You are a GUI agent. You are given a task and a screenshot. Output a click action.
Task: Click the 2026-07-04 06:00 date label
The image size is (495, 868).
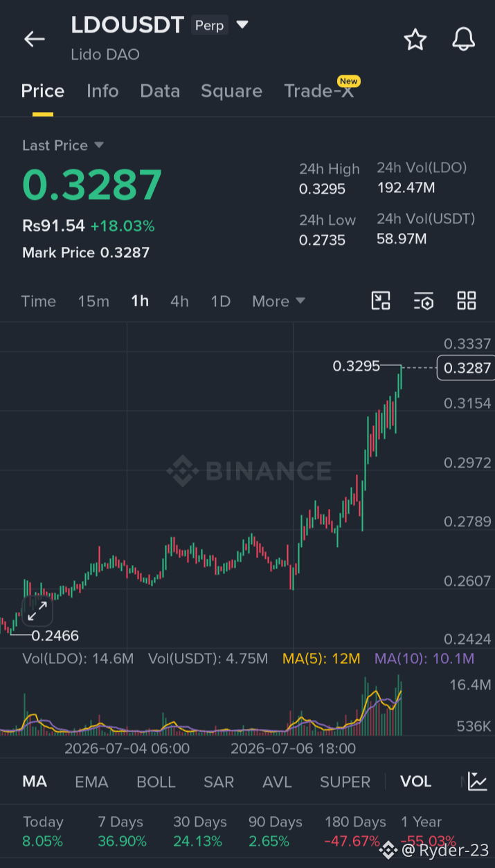tap(127, 748)
